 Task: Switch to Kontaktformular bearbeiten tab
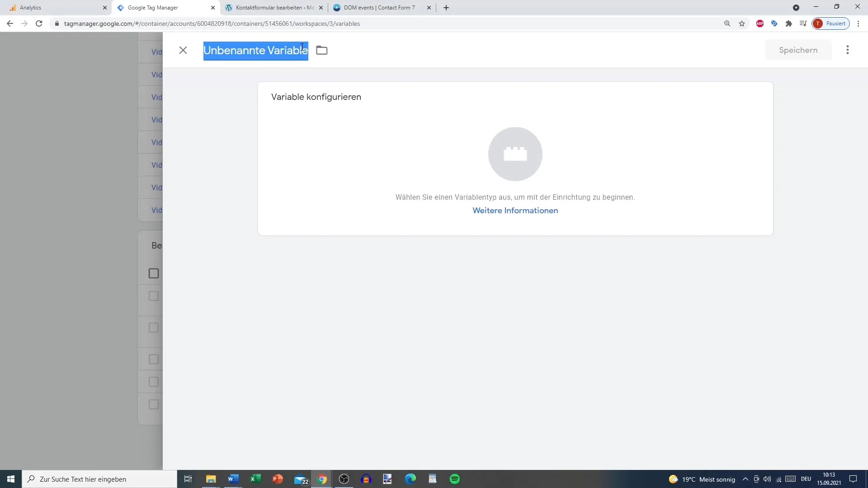click(x=274, y=7)
